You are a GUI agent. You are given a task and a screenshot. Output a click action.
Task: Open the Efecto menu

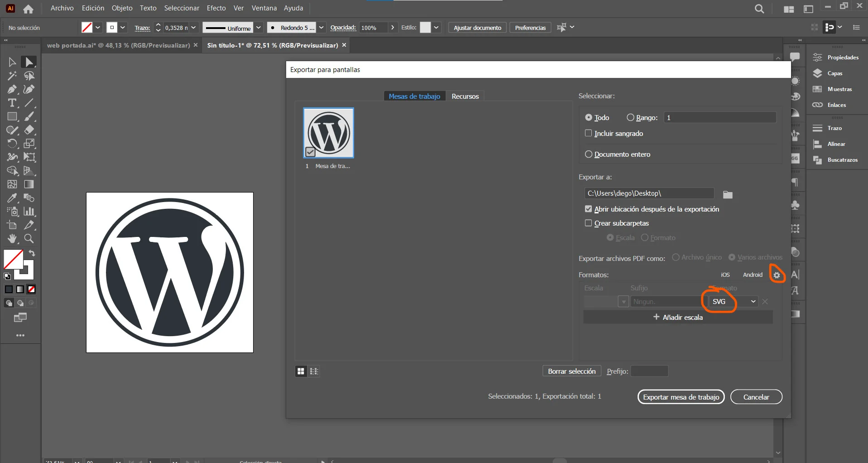click(x=216, y=8)
